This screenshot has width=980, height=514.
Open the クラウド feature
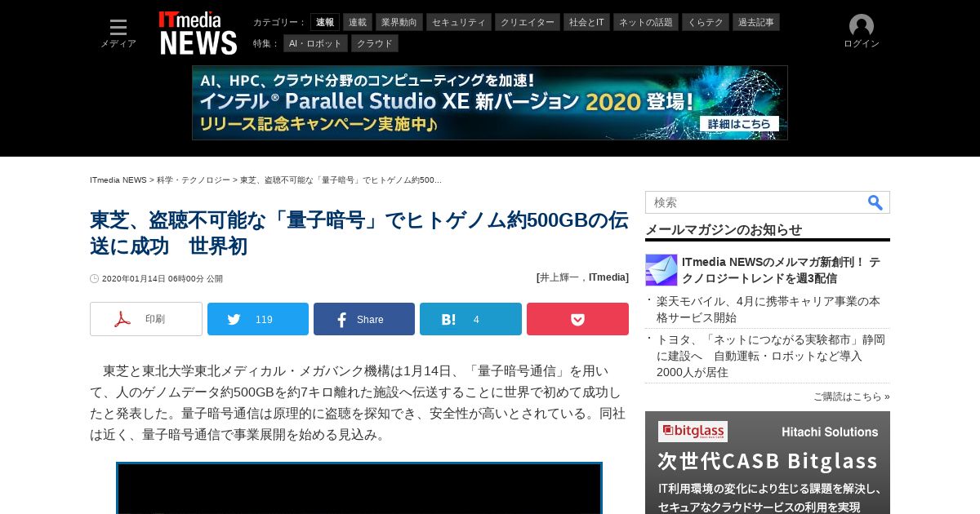[x=375, y=43]
